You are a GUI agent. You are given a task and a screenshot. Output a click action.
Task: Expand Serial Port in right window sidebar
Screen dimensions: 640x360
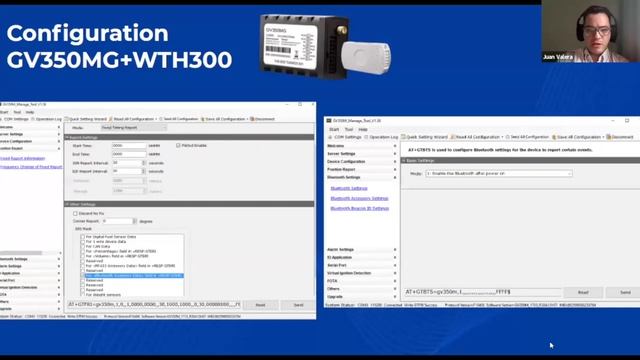(362, 265)
